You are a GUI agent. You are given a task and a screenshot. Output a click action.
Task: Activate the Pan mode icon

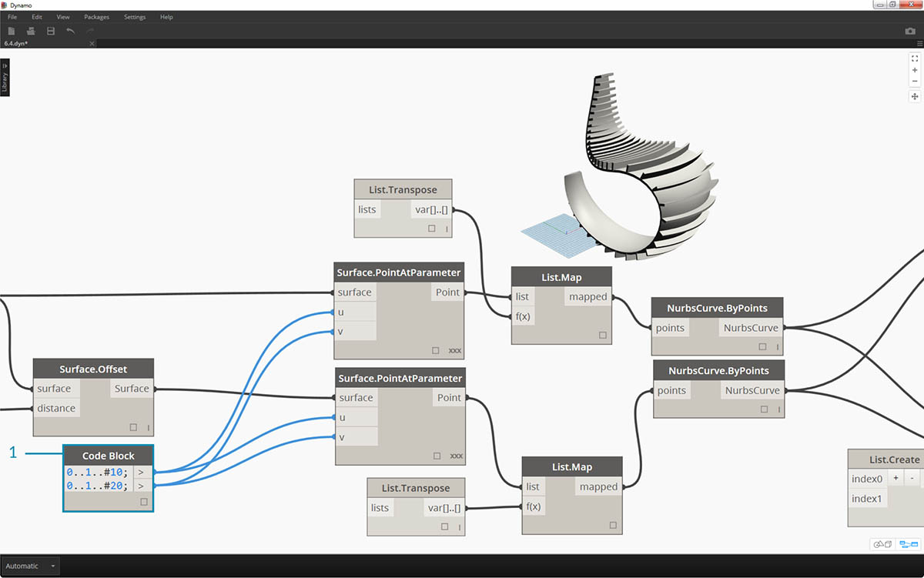915,96
